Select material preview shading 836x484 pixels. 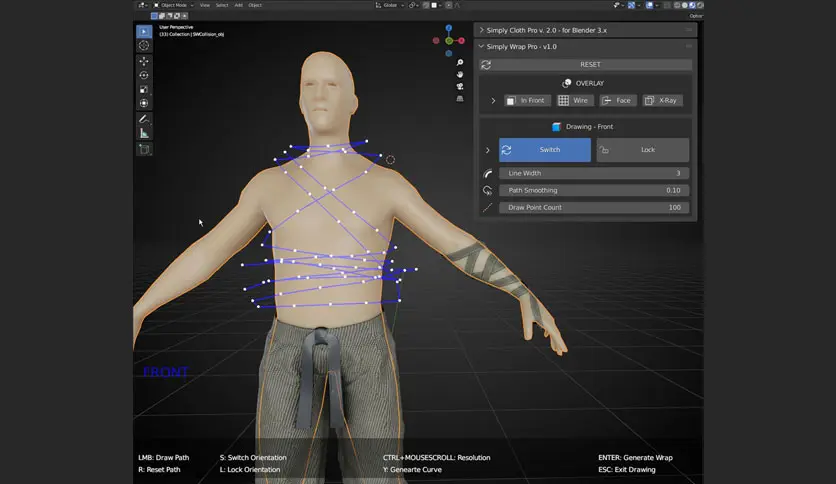click(692, 5)
